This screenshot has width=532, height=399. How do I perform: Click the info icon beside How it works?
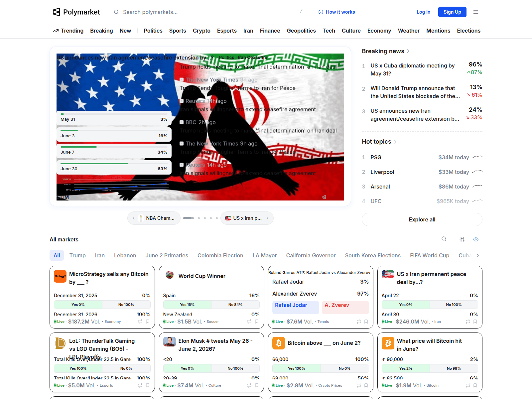click(321, 12)
